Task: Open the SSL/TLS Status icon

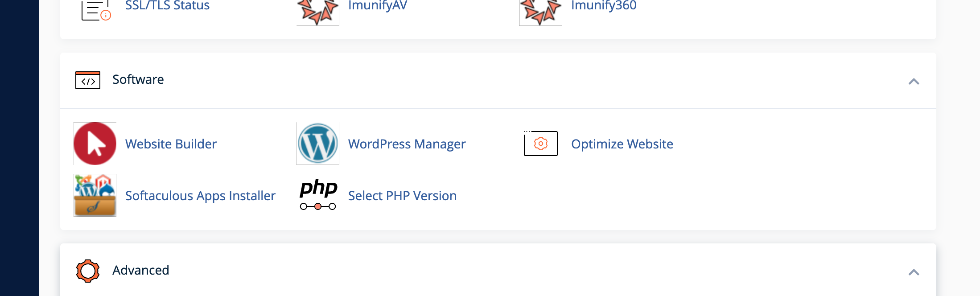Action: 96,10
